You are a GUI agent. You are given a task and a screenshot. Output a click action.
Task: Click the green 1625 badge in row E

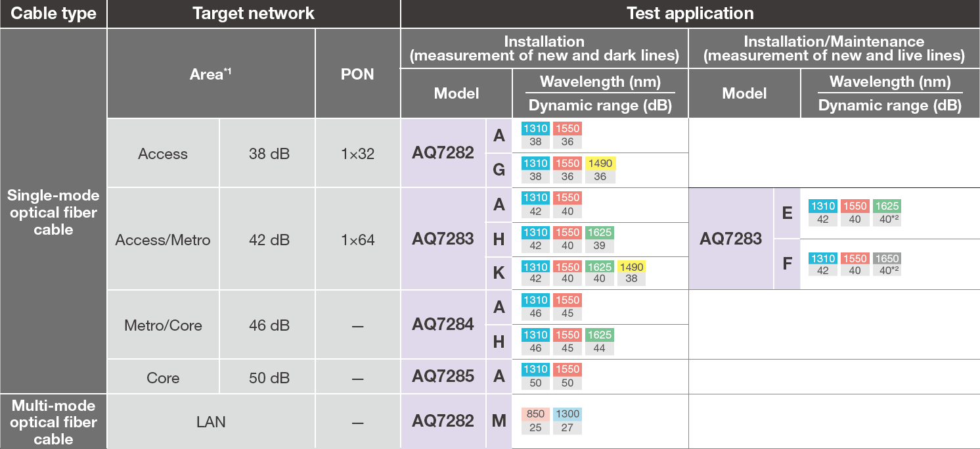click(886, 206)
